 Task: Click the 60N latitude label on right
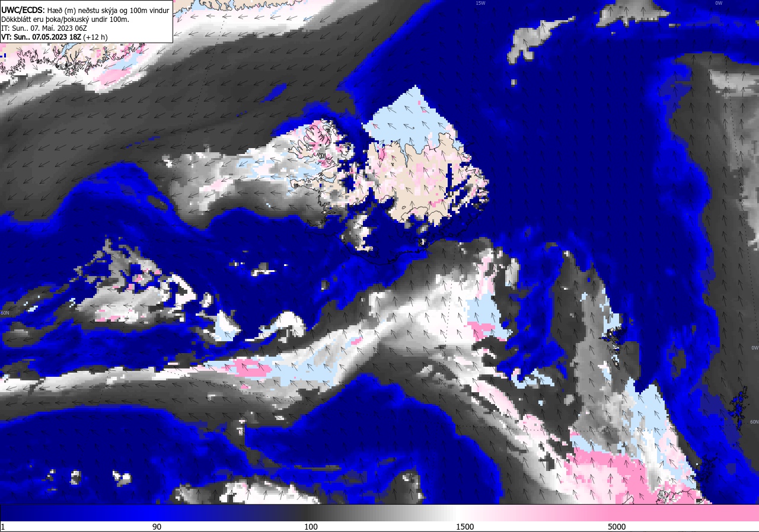tap(754, 422)
